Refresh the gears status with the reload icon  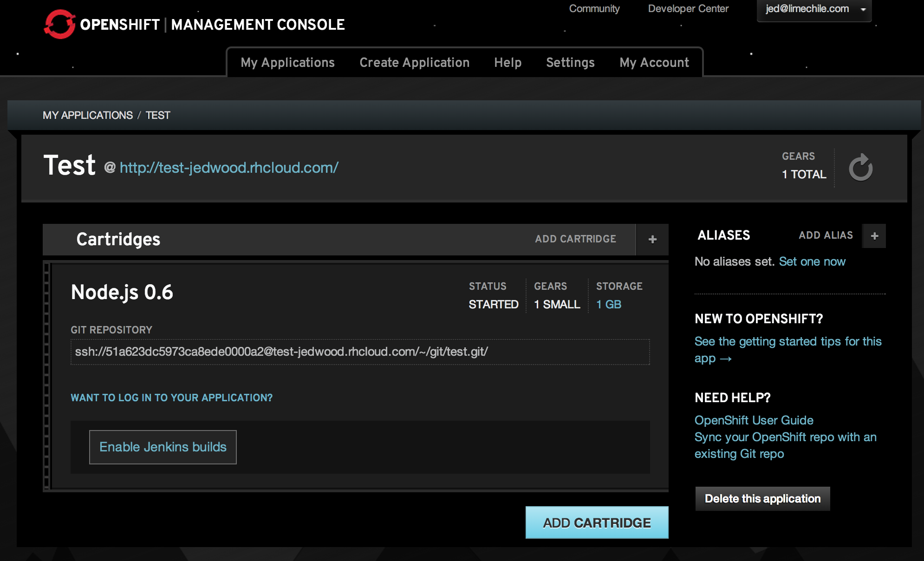tap(861, 168)
